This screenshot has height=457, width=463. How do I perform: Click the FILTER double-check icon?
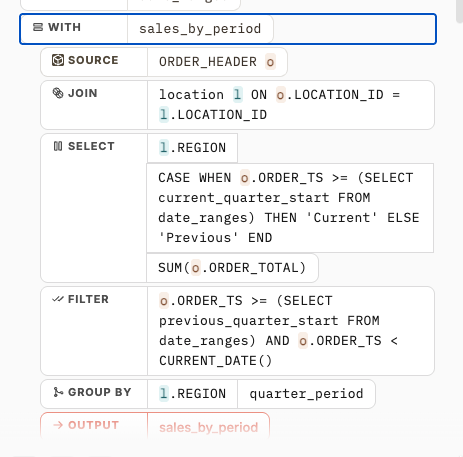[x=58, y=299]
